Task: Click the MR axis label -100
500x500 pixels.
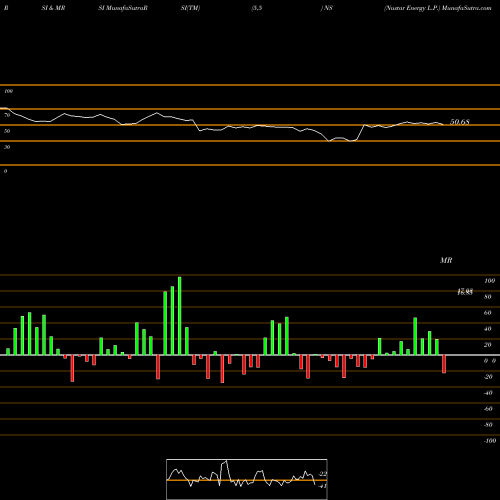Action: 490,441
